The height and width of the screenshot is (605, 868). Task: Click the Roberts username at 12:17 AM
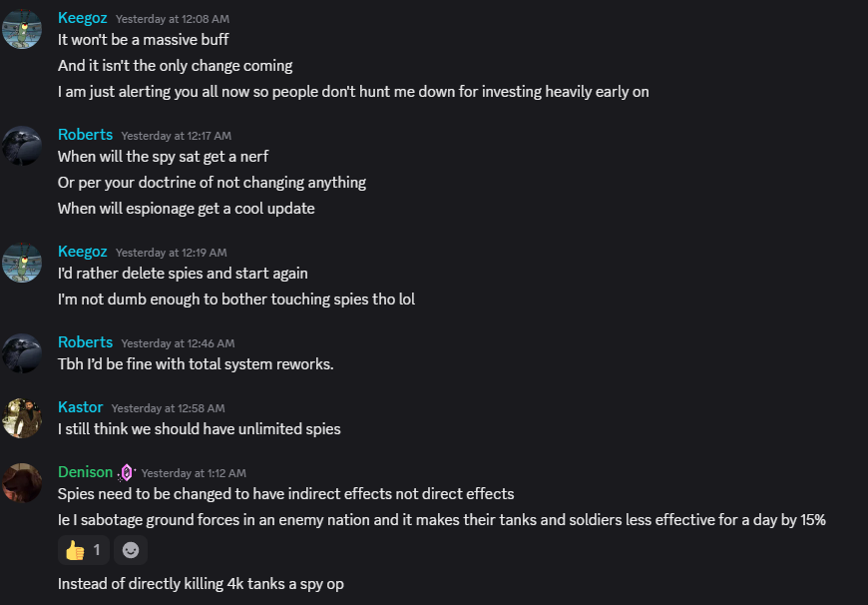[85, 135]
